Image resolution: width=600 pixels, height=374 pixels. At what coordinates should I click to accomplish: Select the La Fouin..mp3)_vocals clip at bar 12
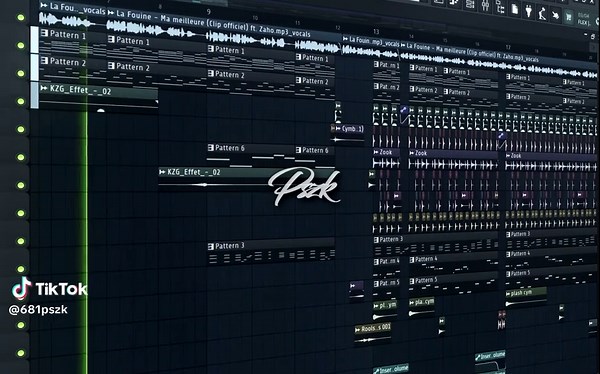[370, 46]
